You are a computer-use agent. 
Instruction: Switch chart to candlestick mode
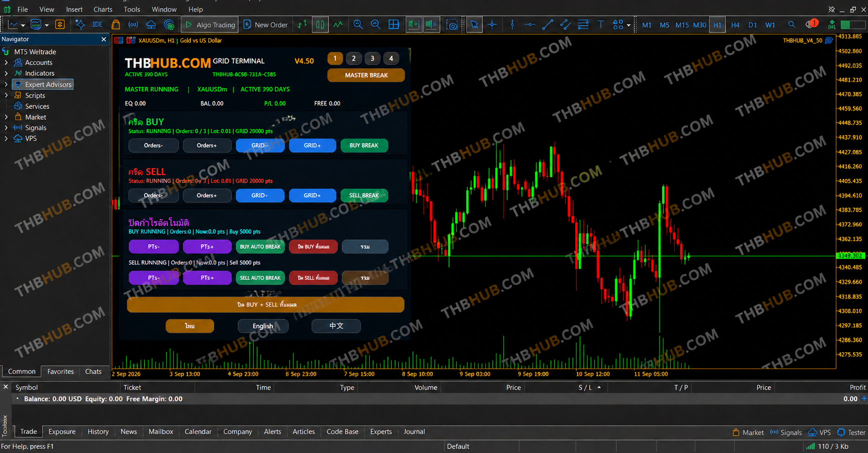[x=320, y=24]
